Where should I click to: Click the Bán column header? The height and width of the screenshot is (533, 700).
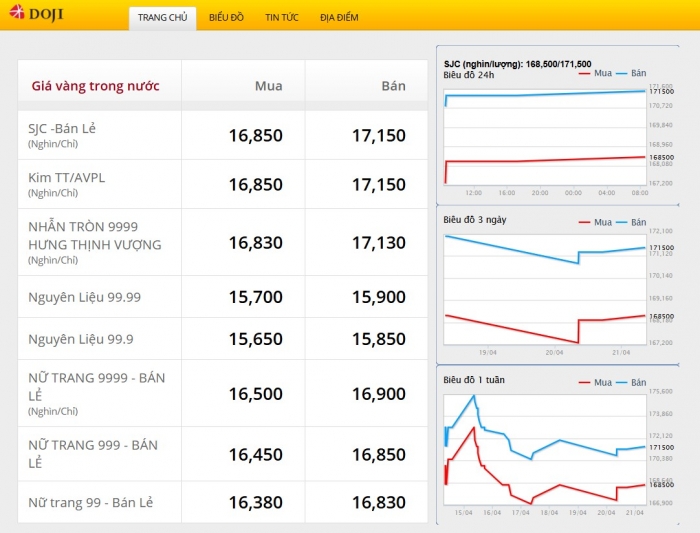[393, 86]
